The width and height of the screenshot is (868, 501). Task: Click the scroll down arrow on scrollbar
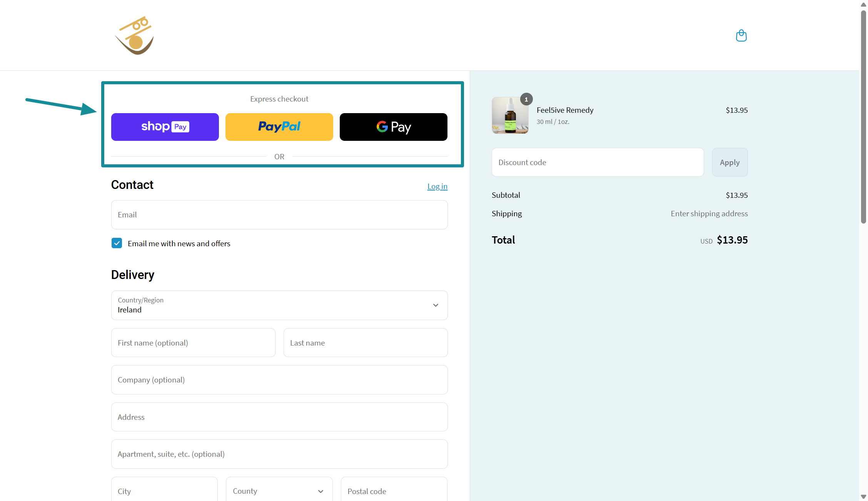(x=863, y=497)
